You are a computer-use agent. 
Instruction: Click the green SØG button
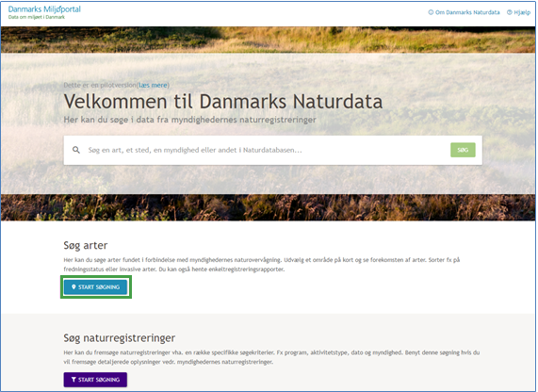(463, 150)
